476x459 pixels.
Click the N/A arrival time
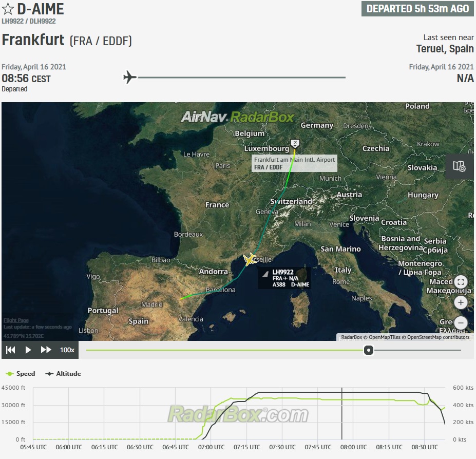(x=465, y=79)
